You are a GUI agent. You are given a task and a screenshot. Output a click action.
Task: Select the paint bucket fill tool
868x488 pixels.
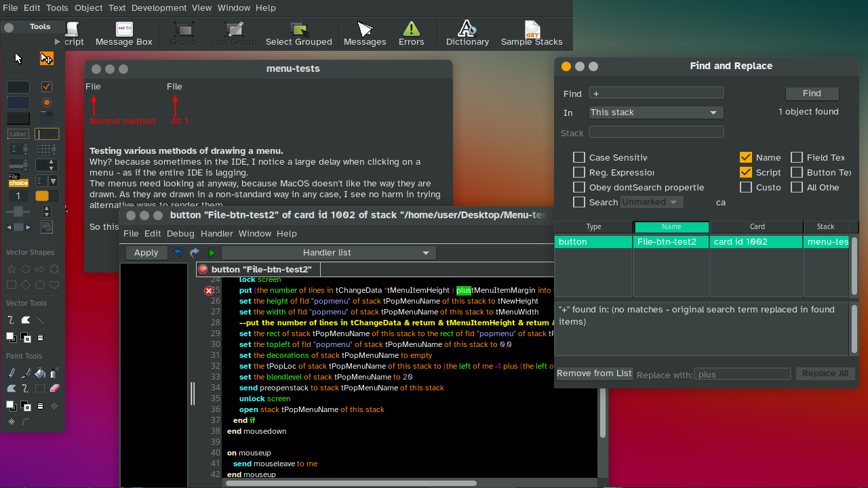(40, 373)
